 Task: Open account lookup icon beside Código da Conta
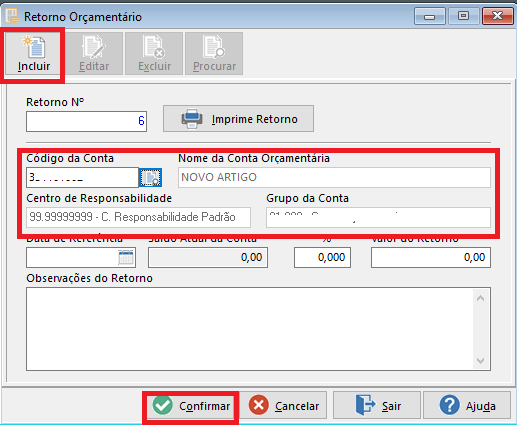[x=151, y=177]
